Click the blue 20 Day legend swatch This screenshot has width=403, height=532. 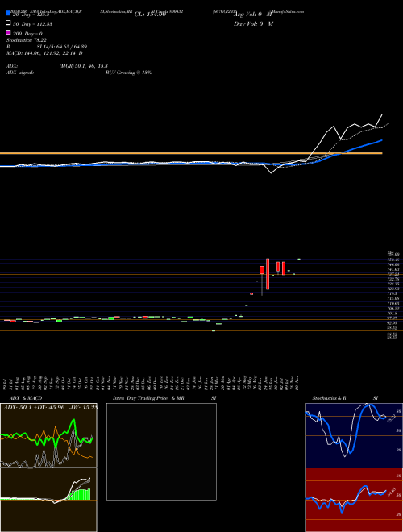(9, 14)
